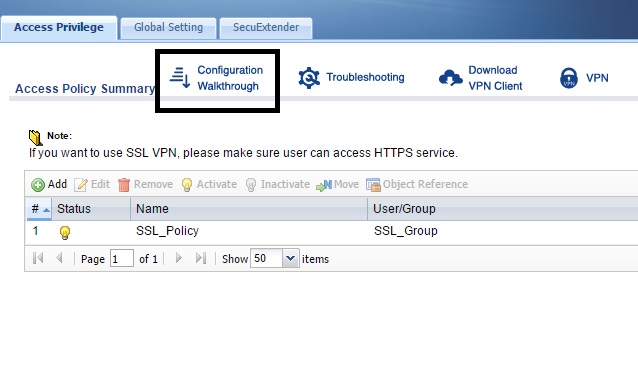The image size is (638, 365).
Task: Click the Inactivate toolbar label
Action: [x=285, y=184]
